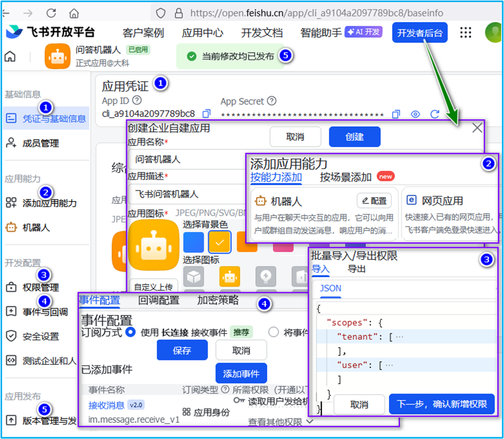Click the orange 问答机器人 app icon in header
Image resolution: width=504 pixels, height=439 pixels.
point(58,56)
